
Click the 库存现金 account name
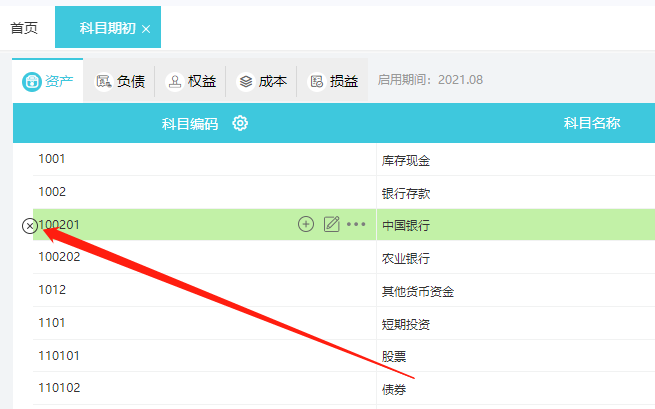click(x=406, y=160)
